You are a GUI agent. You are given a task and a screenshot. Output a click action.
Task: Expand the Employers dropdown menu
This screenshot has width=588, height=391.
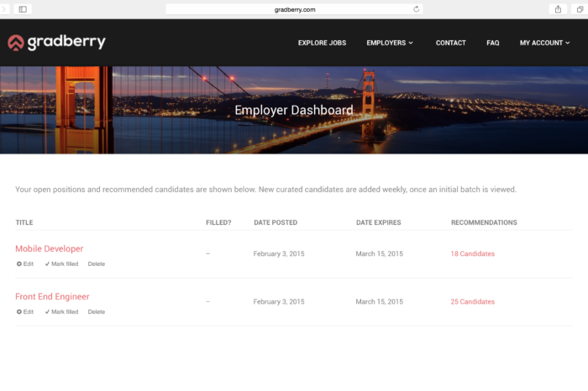point(390,43)
